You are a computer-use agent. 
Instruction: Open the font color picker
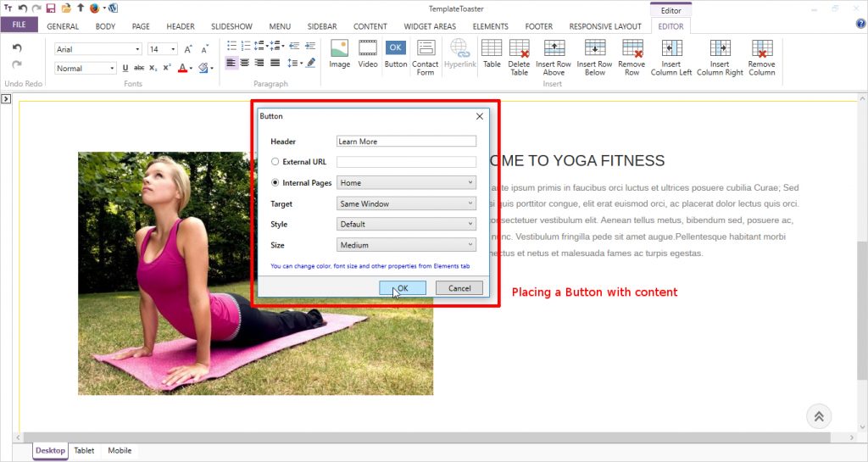184,68
